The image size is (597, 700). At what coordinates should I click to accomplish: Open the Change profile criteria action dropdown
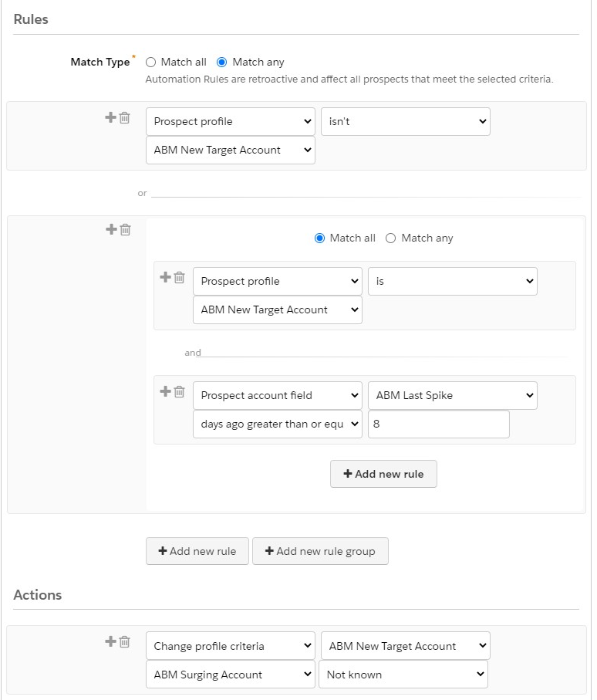pyautogui.click(x=230, y=647)
